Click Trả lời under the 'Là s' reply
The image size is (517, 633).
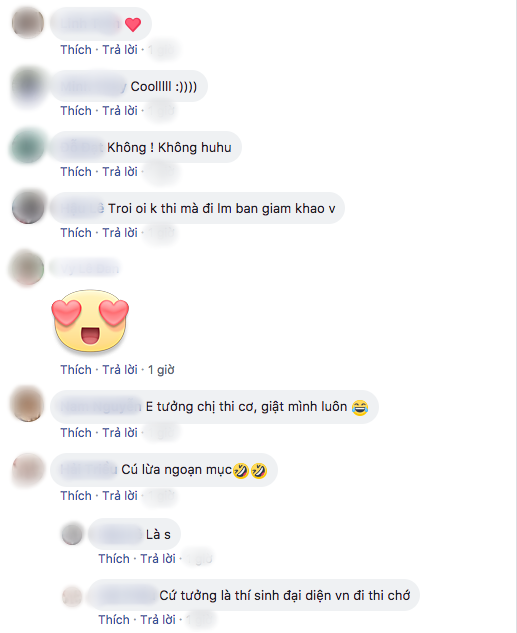158,558
